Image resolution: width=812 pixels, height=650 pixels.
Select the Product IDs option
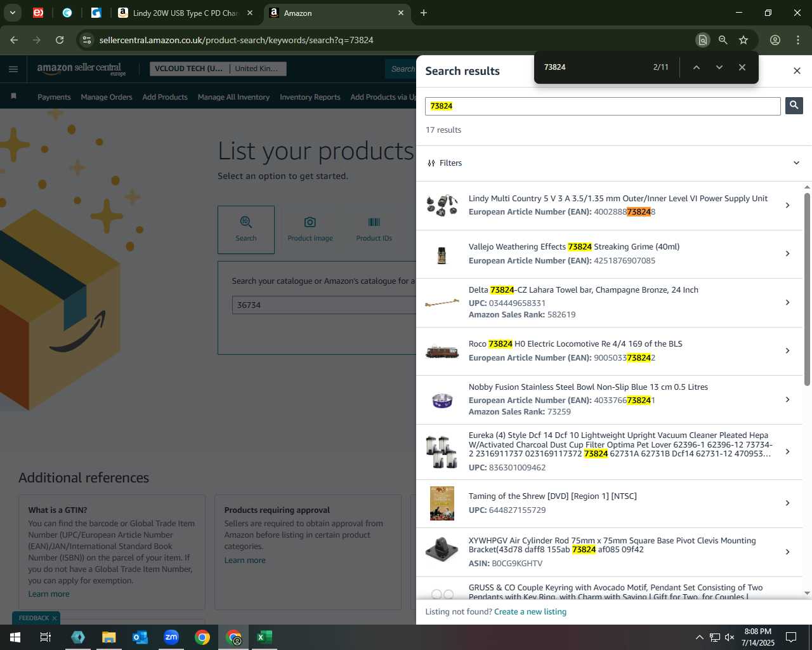click(374, 229)
